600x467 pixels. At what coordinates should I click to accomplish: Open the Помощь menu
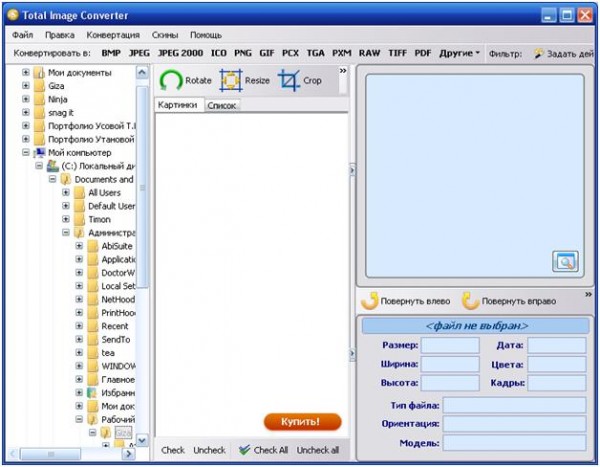(206, 35)
